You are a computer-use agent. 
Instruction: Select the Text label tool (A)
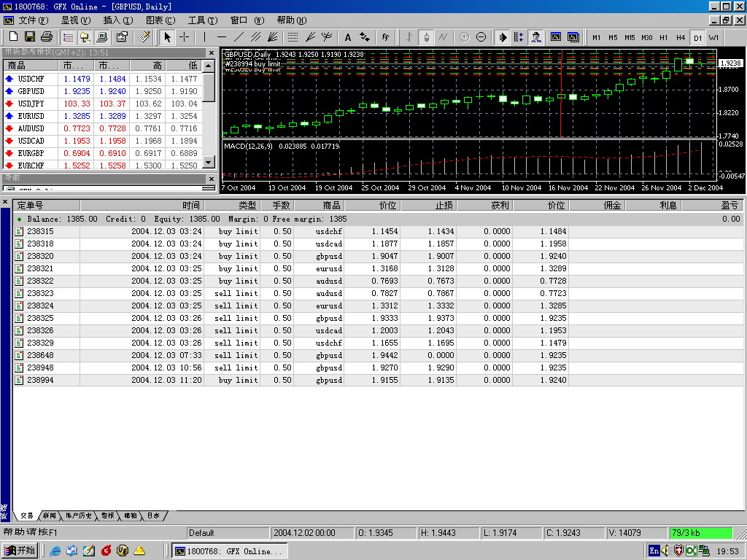(347, 37)
